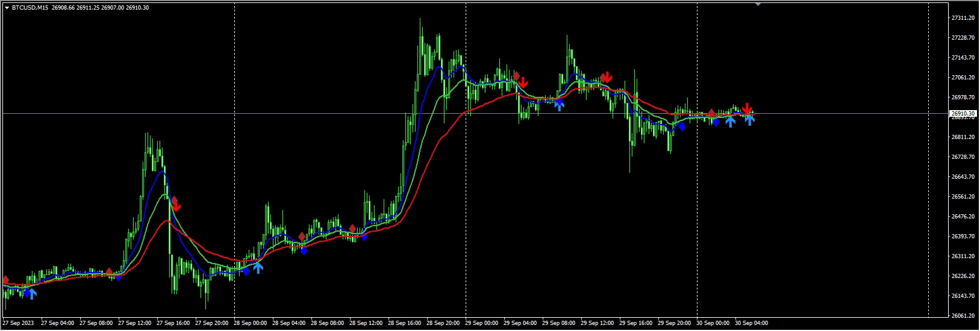Click the 27 Sep 20:00 time label
The image size is (980, 331).
pos(211,323)
